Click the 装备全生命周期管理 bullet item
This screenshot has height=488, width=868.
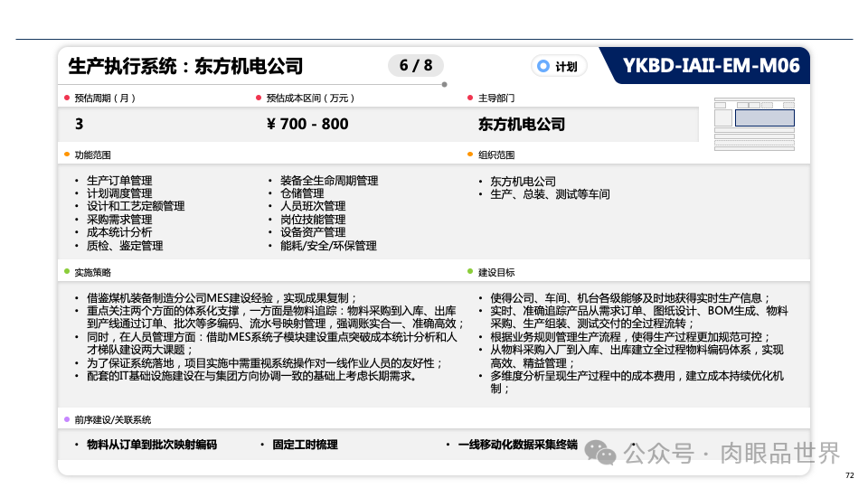(329, 181)
